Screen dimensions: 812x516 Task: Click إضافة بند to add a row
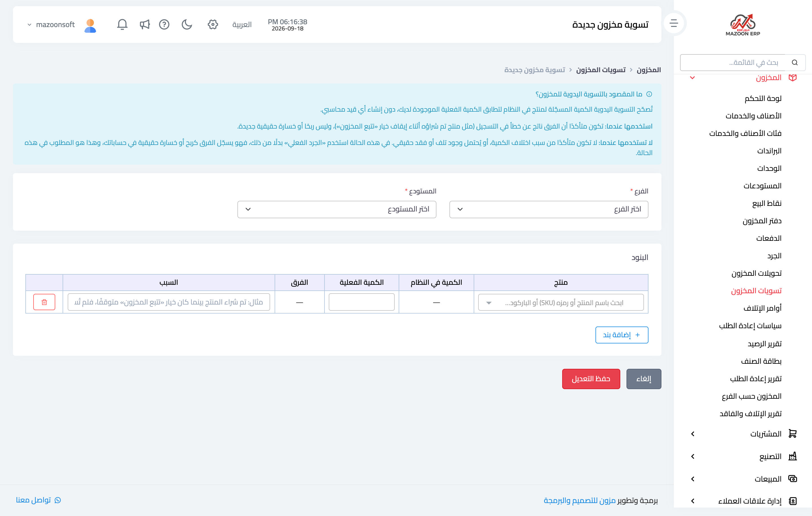coord(621,335)
